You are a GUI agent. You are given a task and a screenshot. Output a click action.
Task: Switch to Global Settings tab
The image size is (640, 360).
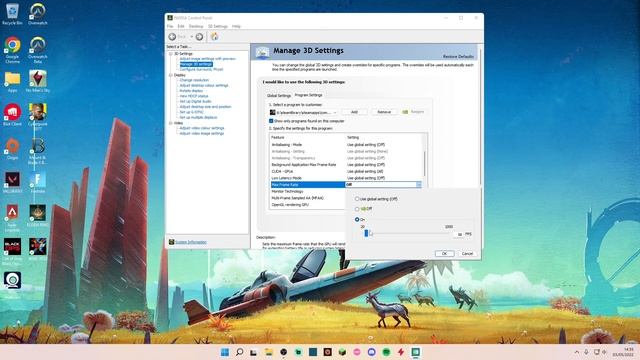click(x=279, y=96)
